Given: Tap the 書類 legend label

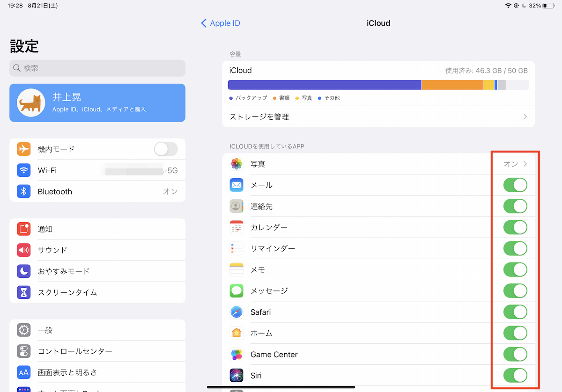Looking at the screenshot, I should (284, 98).
